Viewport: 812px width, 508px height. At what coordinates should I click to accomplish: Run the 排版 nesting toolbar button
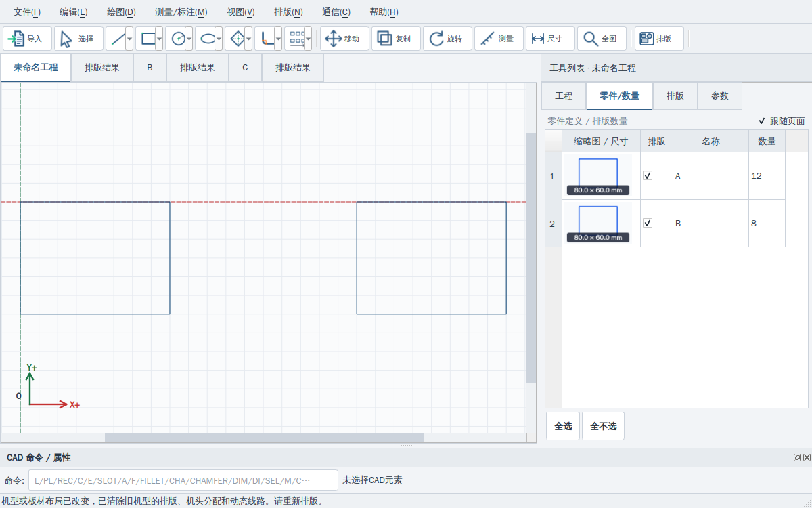(x=659, y=39)
